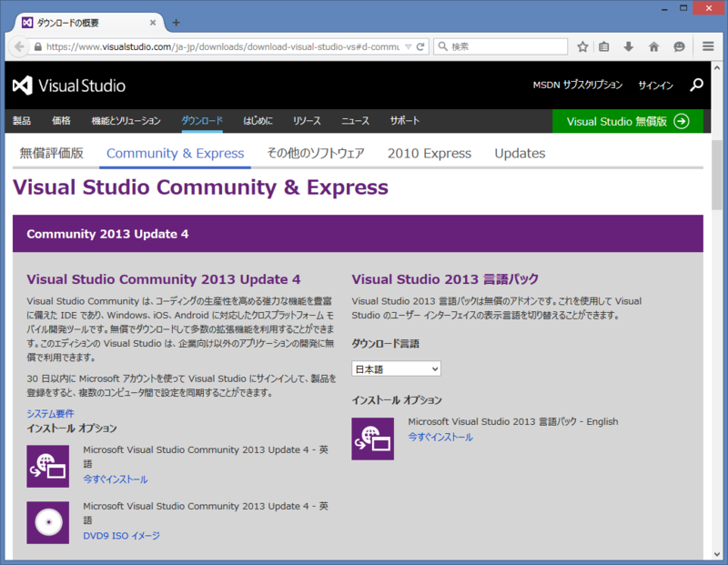Switch to 無償評価版 tab

(52, 153)
